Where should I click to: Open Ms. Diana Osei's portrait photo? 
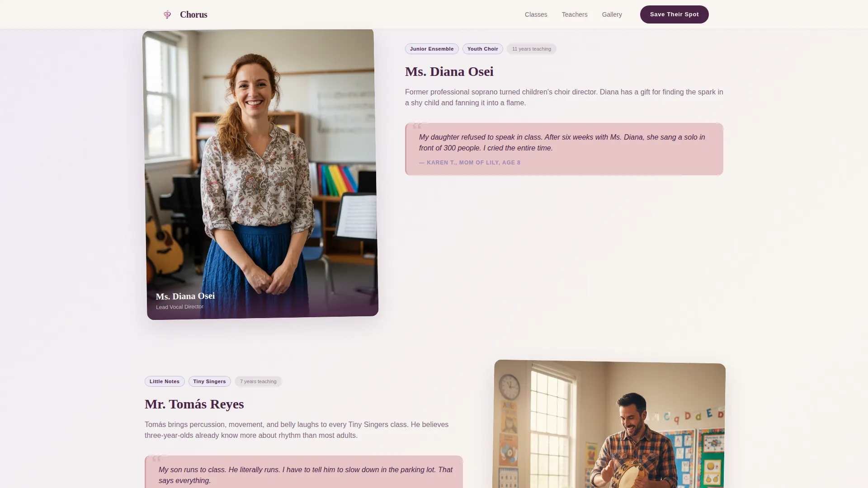(260, 174)
